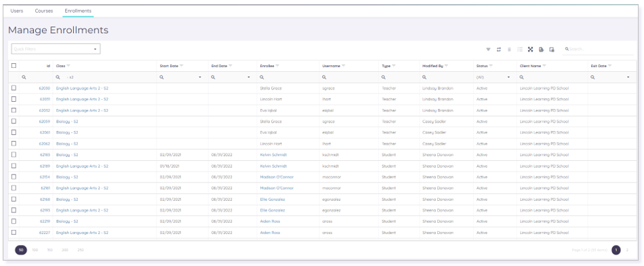The image size is (644, 266).
Task: Set the page size to 200
Action: coord(65,250)
